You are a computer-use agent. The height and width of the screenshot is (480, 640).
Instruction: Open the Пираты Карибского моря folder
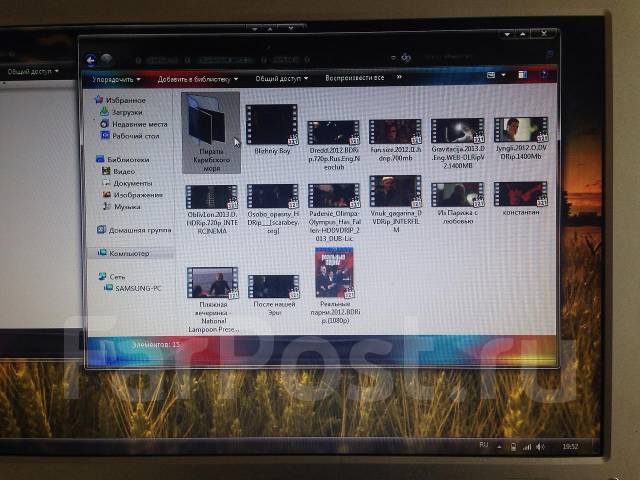coord(210,119)
